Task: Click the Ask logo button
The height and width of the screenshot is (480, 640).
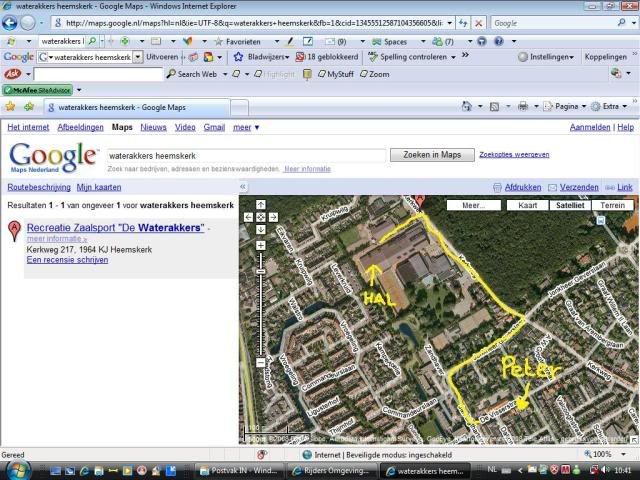Action: 12,74
